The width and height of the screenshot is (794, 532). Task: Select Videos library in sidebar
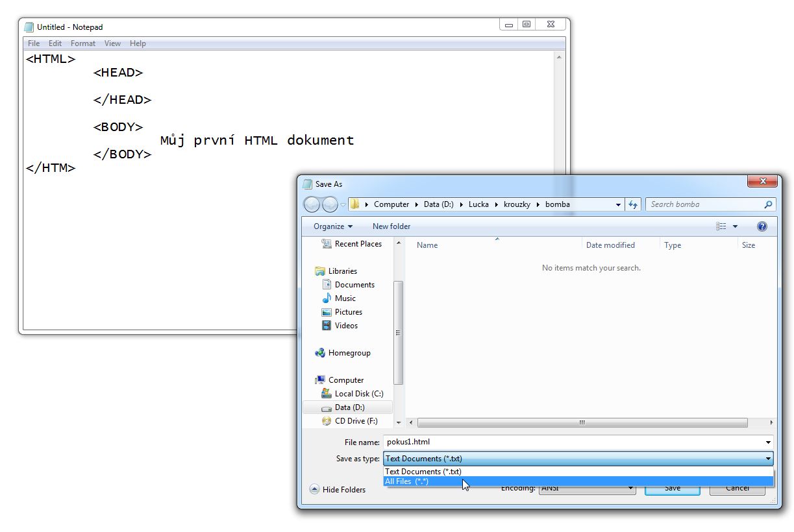point(346,326)
